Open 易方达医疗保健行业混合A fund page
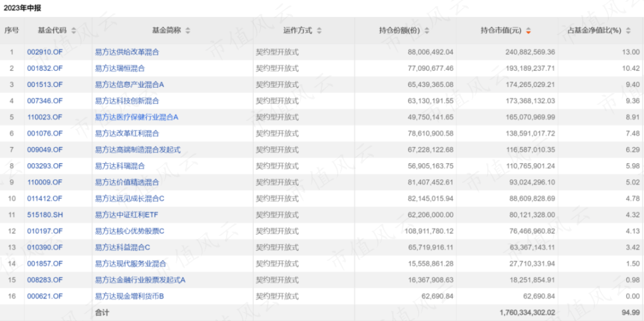Screen dimensions: 644x321 (137, 117)
